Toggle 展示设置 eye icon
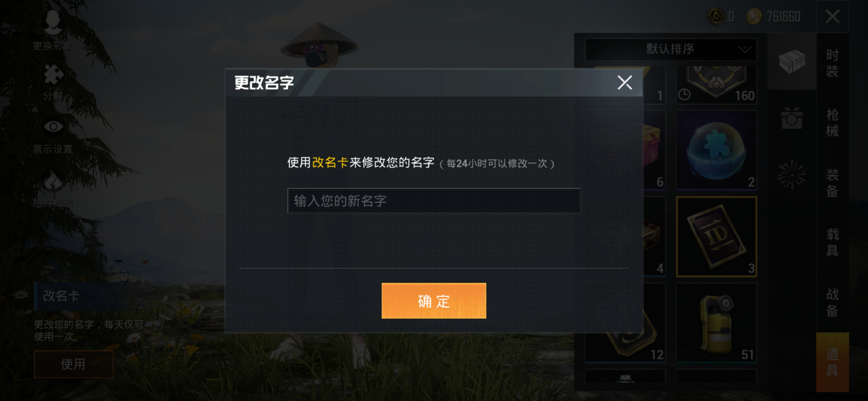Image resolution: width=868 pixels, height=401 pixels. (x=53, y=126)
